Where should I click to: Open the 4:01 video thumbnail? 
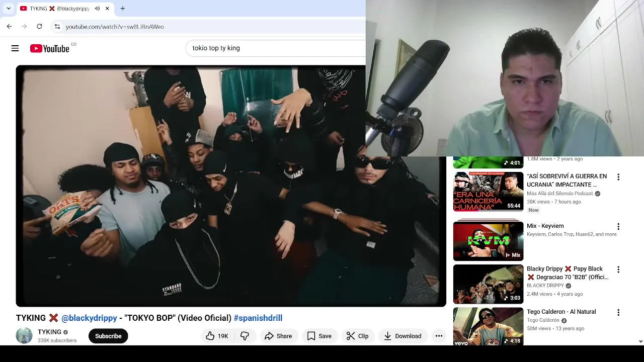click(x=488, y=162)
